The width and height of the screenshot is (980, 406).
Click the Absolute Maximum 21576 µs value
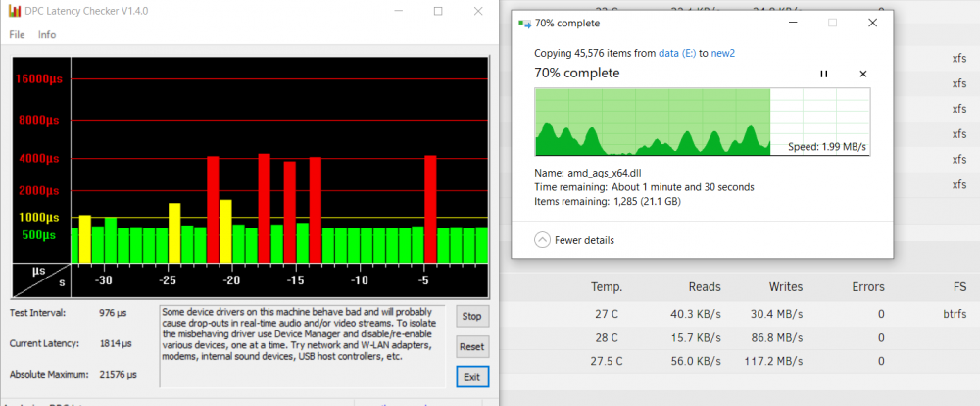tap(119, 374)
